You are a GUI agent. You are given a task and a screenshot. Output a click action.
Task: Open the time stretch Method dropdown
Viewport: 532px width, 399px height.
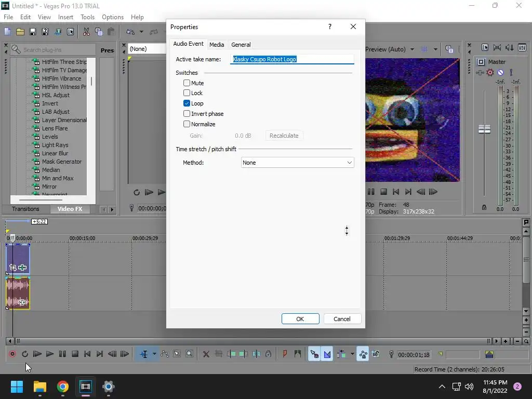point(297,163)
